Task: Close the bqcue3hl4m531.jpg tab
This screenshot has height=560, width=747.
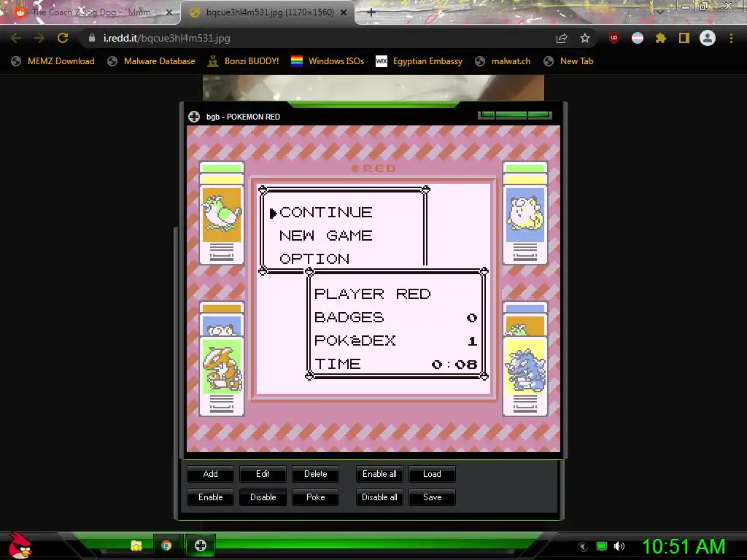Action: click(344, 12)
